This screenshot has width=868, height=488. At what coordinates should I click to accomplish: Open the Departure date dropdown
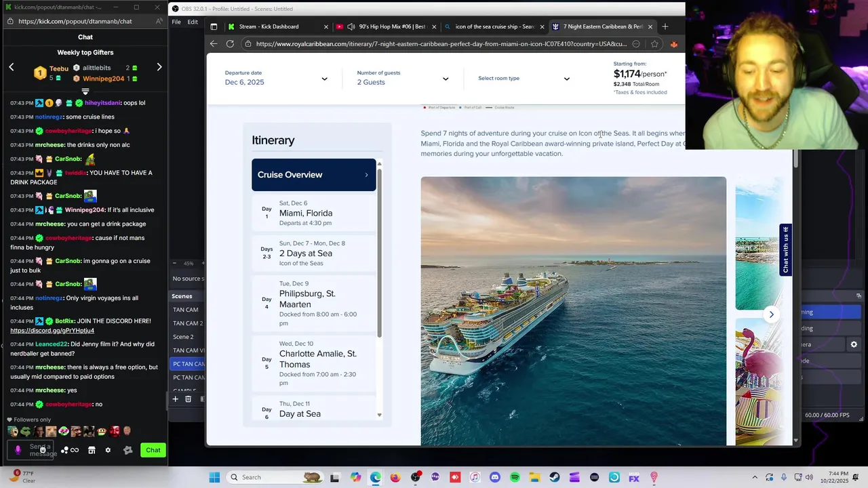coord(277,79)
